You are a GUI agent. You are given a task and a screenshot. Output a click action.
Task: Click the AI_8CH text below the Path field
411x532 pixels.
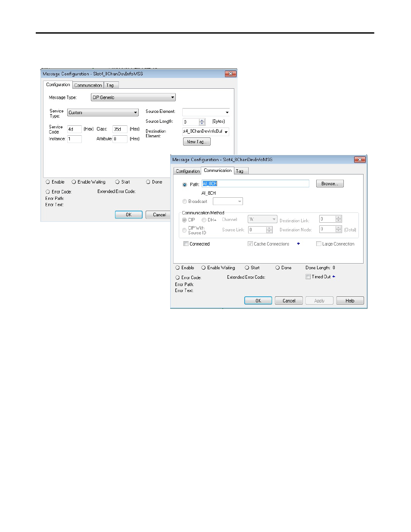[x=209, y=193]
